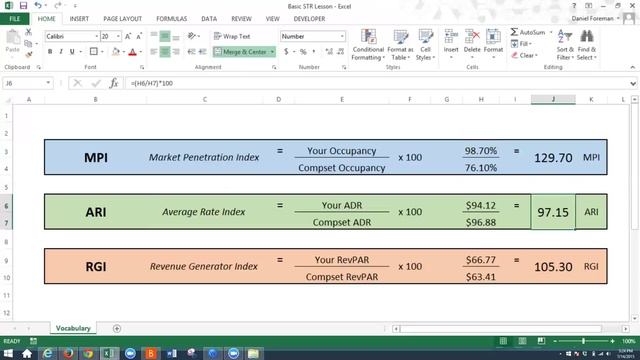
Task: Open the Number format dropdown
Action: coord(342,36)
